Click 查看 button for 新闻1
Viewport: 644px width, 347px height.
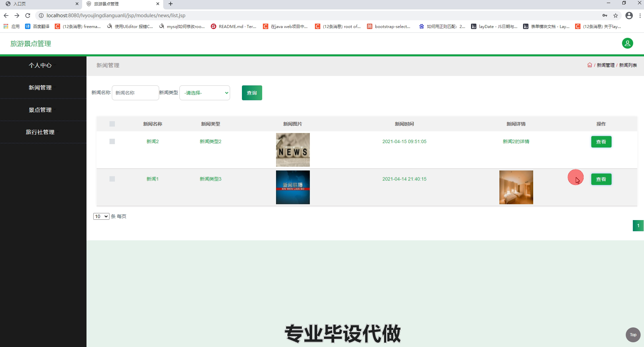coord(601,179)
